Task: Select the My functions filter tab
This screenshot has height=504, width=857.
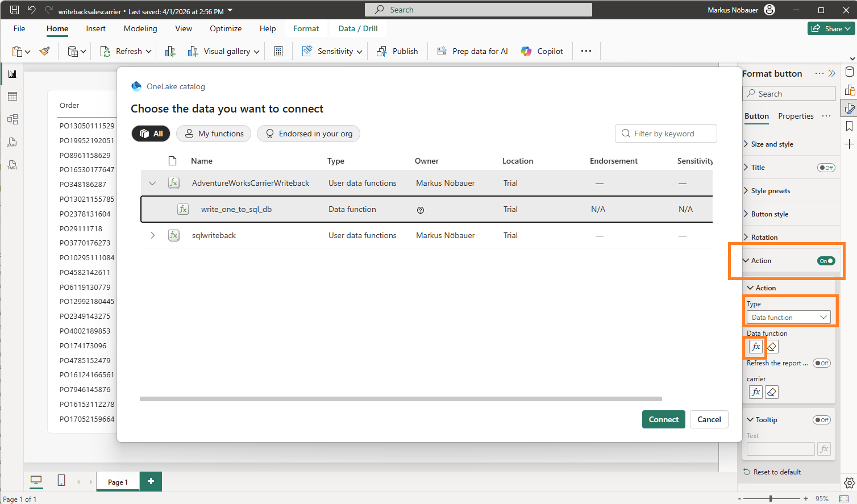Action: click(x=214, y=134)
